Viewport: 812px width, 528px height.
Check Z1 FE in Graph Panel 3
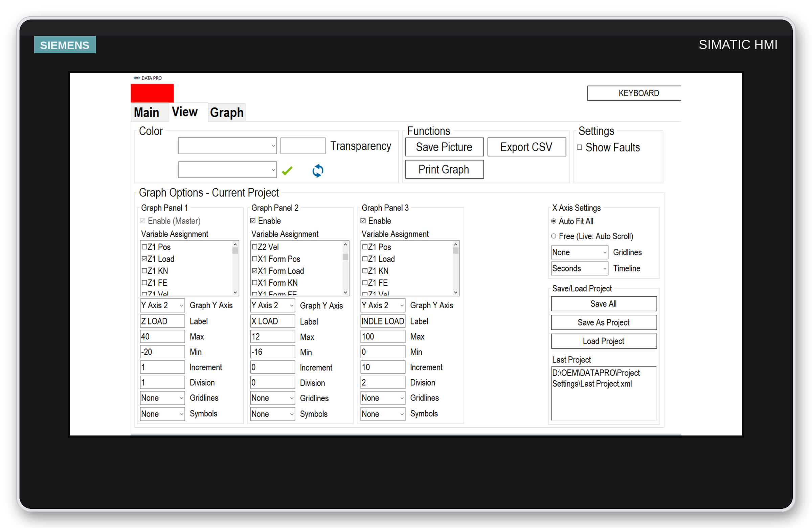(x=365, y=283)
